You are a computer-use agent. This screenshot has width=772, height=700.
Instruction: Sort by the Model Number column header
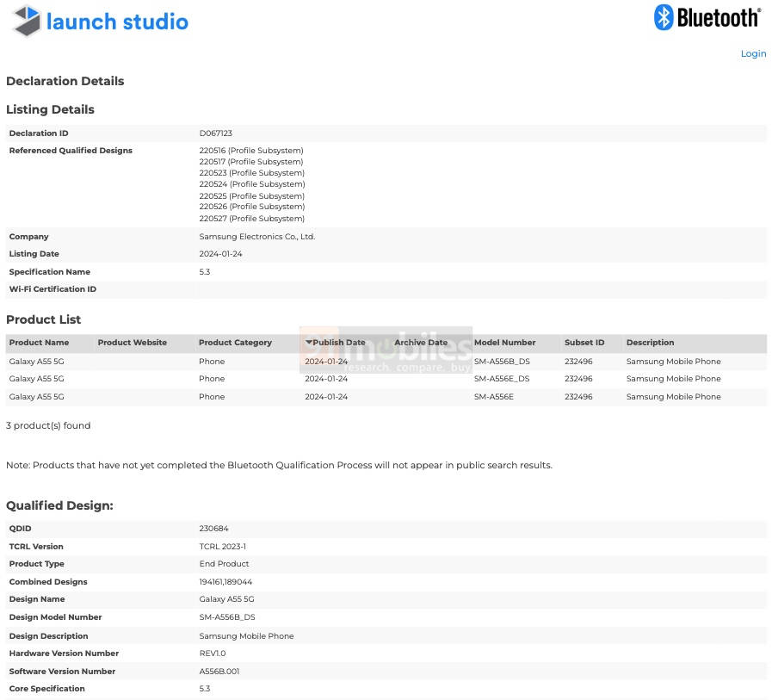pos(504,343)
